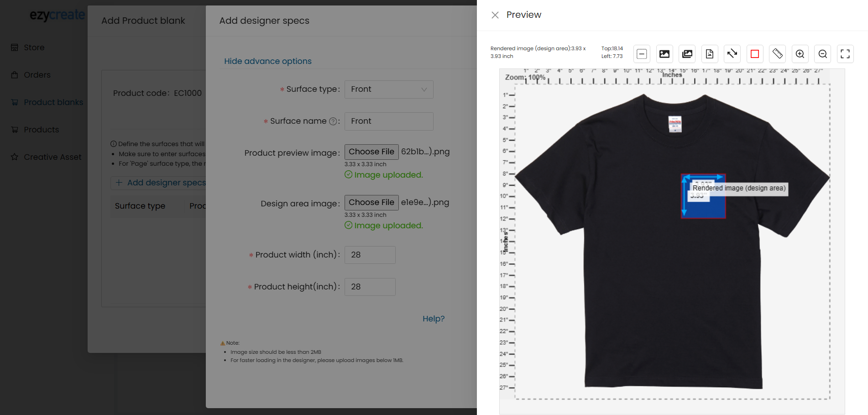
Task: Toggle the ruler display icon
Action: pos(777,54)
